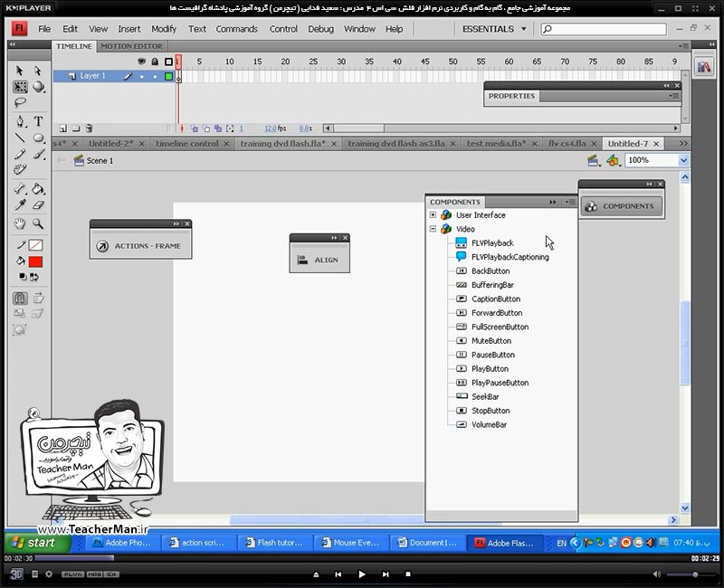Screen dimensions: 724x588
Task: Select the Paint Bucket tool
Action: coord(38,189)
